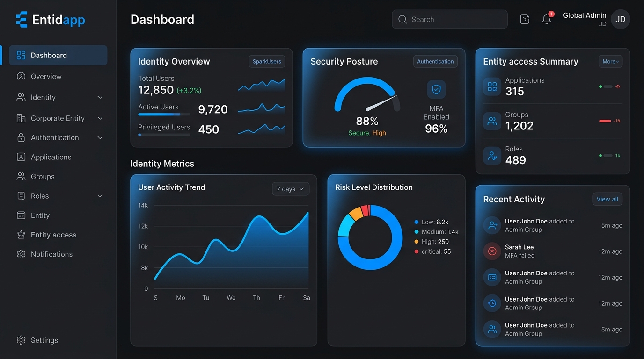
Task: Click the Active Users sparkline
Action: 261,108
